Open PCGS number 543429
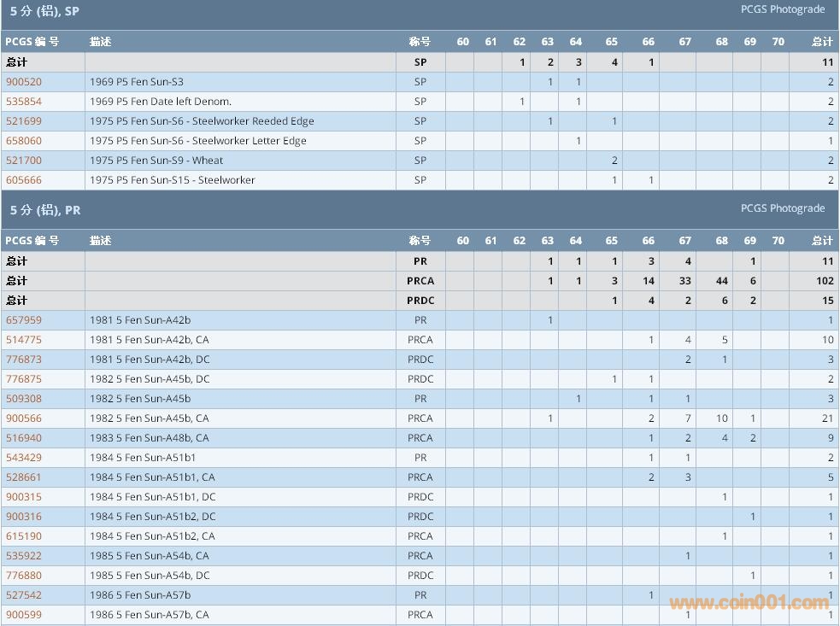This screenshot has width=840, height=626. 24,458
